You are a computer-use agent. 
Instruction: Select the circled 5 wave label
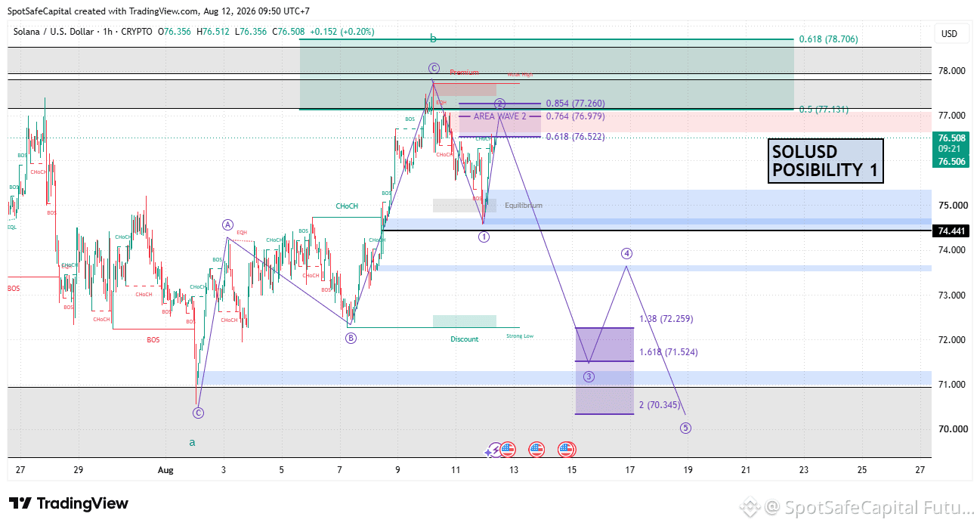tap(685, 428)
